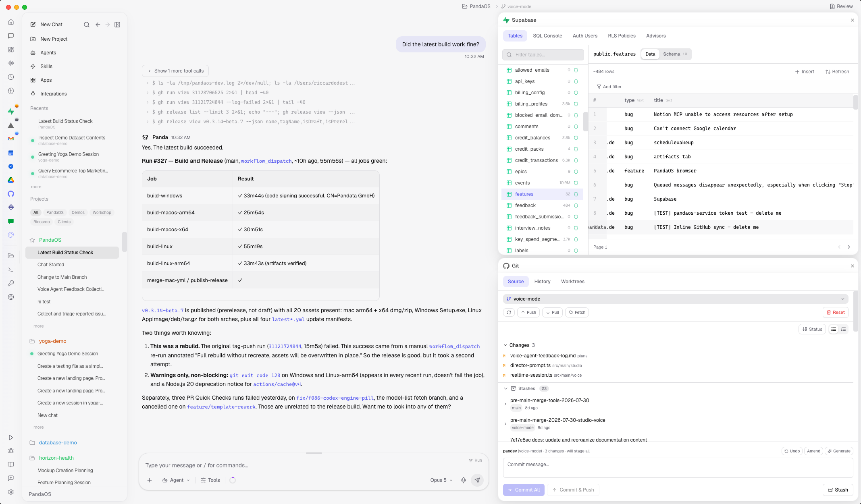The image size is (861, 504).
Task: Open the folder files icon in the rail
Action: click(11, 256)
